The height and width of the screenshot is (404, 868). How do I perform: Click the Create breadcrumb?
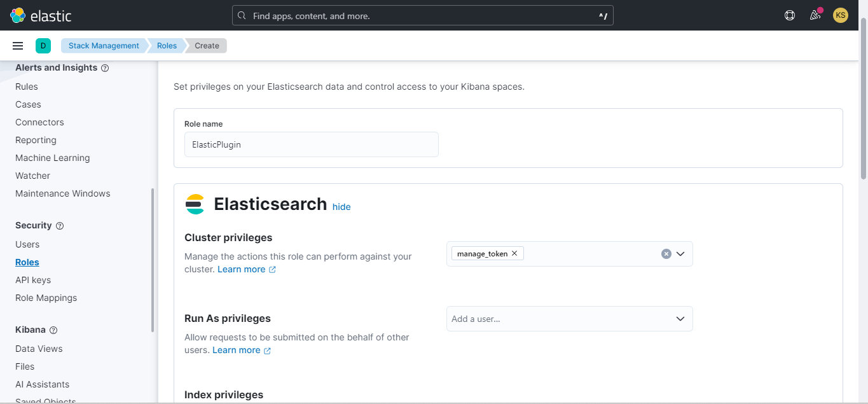(x=207, y=46)
